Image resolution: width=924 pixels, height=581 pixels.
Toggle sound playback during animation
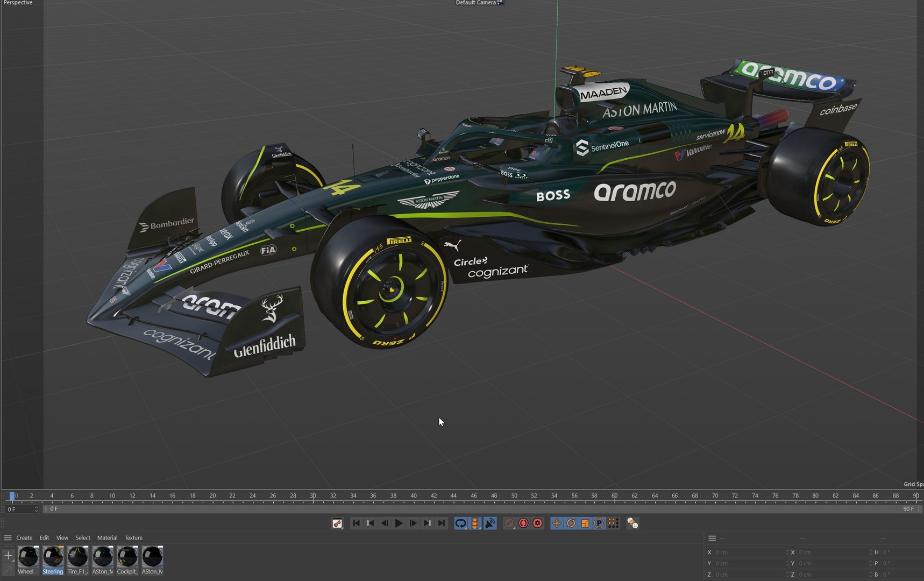[489, 523]
